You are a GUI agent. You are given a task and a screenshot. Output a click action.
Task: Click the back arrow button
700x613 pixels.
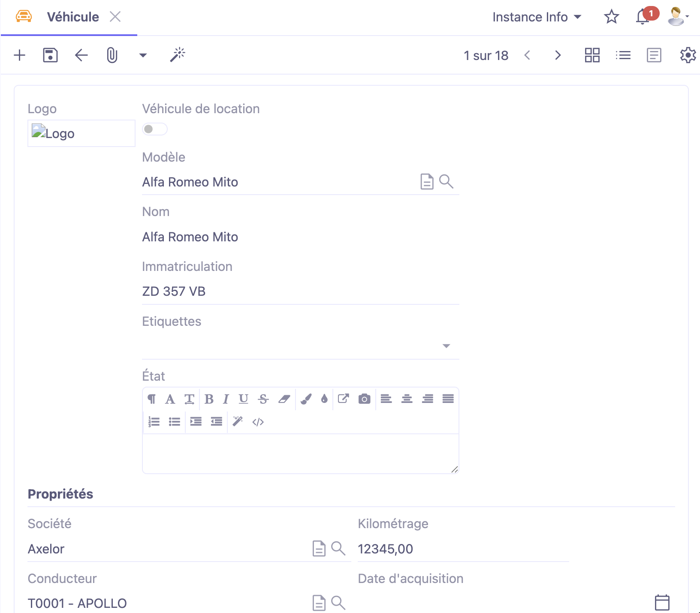tap(81, 55)
